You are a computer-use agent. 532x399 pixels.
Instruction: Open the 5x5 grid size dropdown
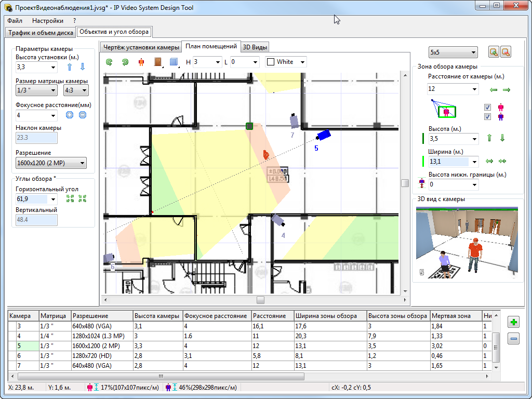453,52
